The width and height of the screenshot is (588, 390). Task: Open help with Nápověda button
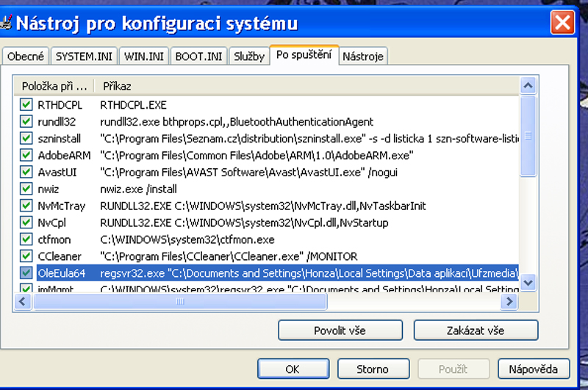tap(533, 369)
